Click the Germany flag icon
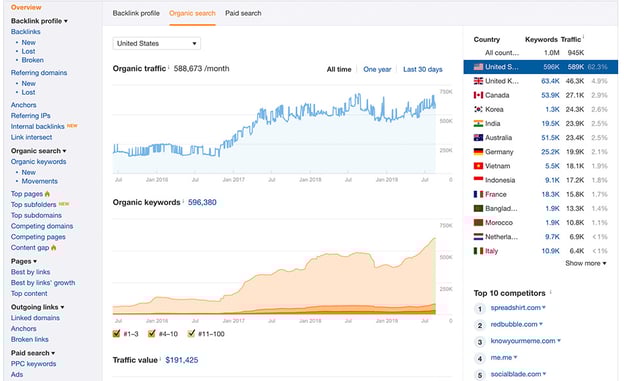624x381 pixels. pos(478,152)
